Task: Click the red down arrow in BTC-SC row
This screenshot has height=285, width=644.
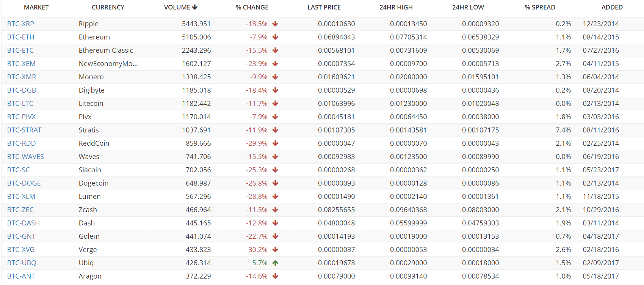Action: point(275,170)
